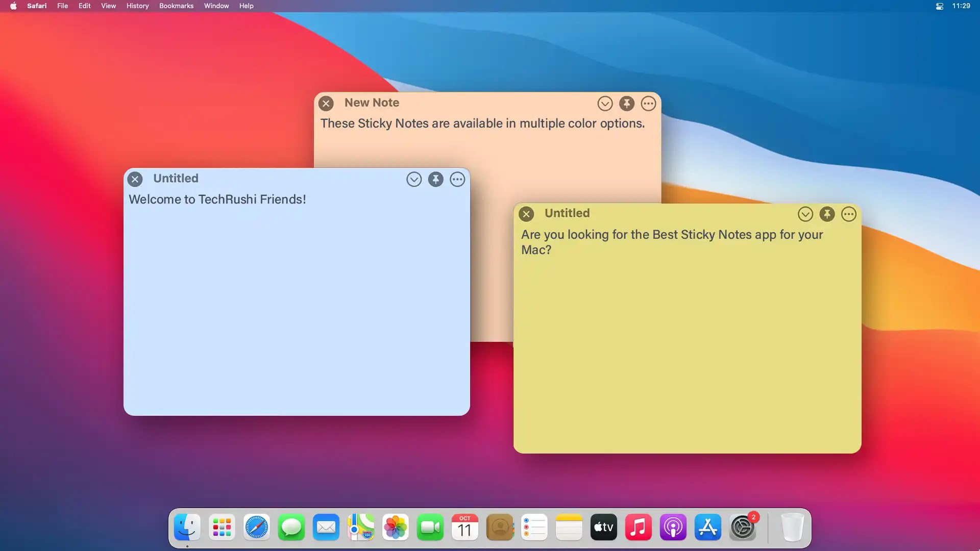Launch Photos from the Dock
Screen dimensions: 980x551
click(395, 527)
